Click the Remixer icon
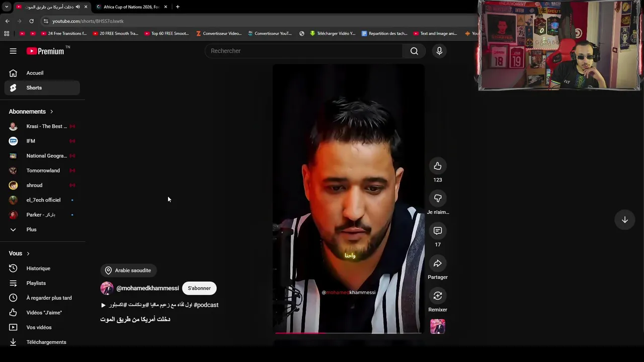The image size is (644, 362). [x=438, y=296]
